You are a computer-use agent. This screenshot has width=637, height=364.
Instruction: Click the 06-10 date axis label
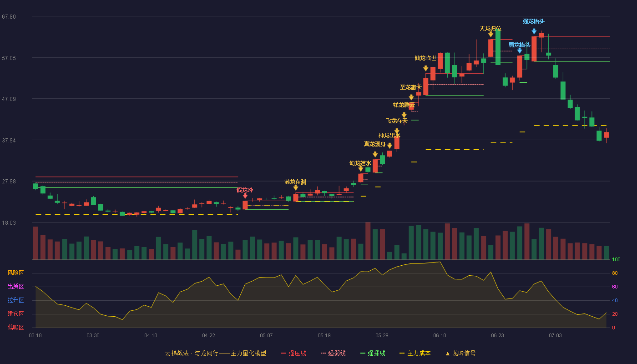click(x=440, y=335)
